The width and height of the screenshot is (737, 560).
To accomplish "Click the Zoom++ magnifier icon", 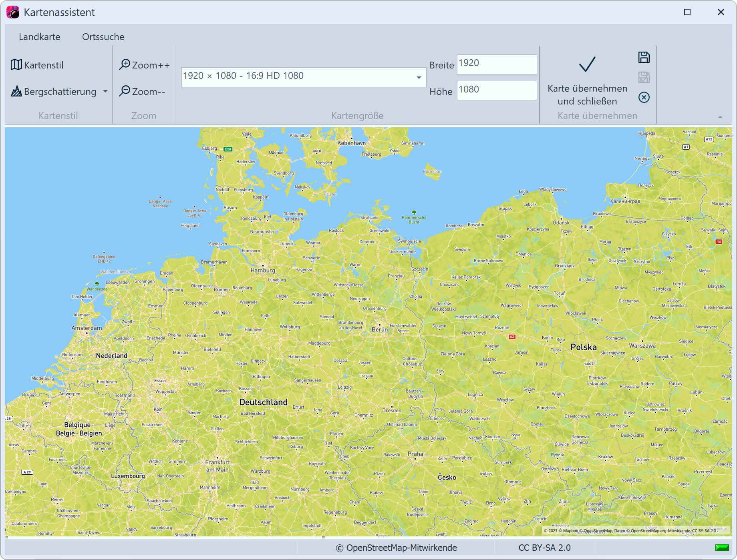I will point(125,64).
